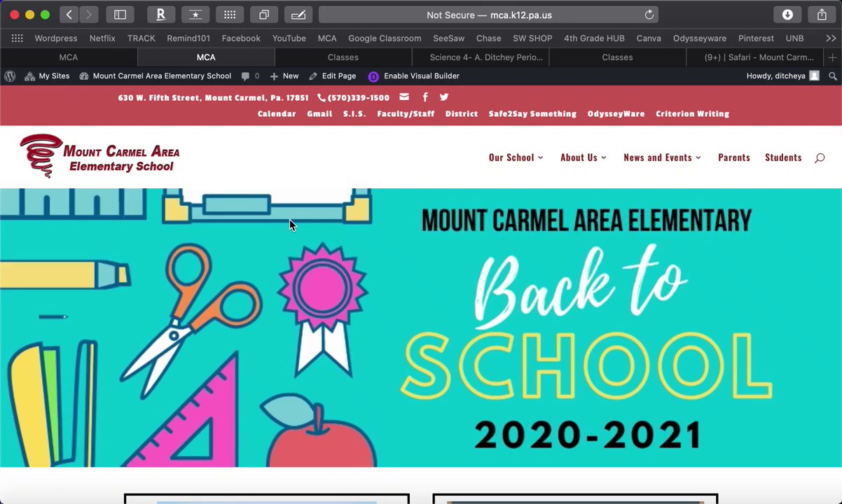
Task: Go back with Safari's back arrow
Action: pos(69,15)
